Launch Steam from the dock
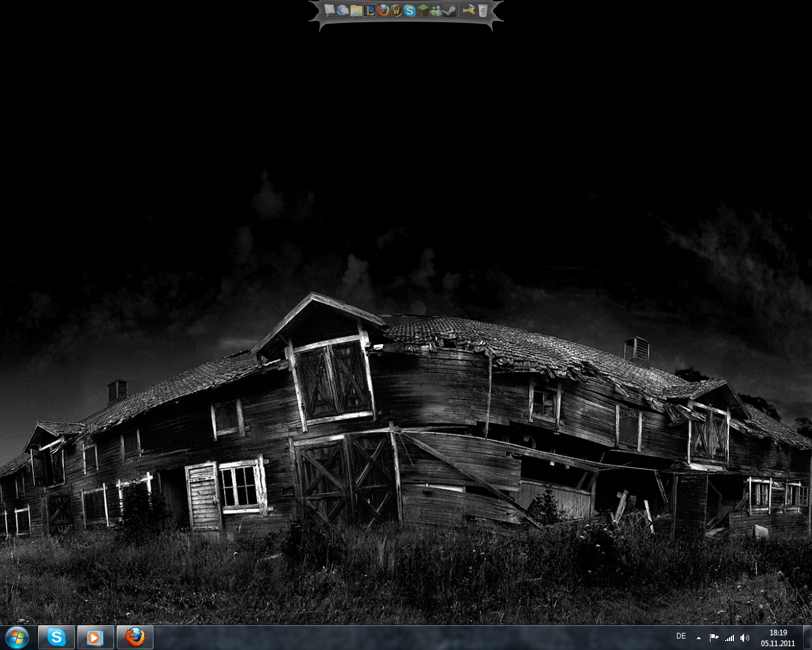Screen dimensions: 812x650 (x=450, y=10)
